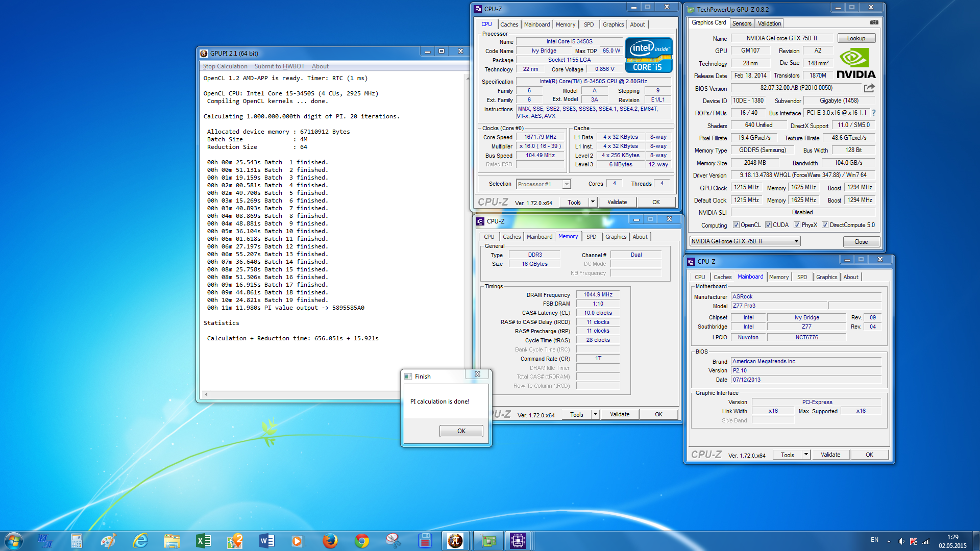Click the GPU-Z camera screenshot icon
This screenshot has width=980, height=551.
pyautogui.click(x=874, y=23)
